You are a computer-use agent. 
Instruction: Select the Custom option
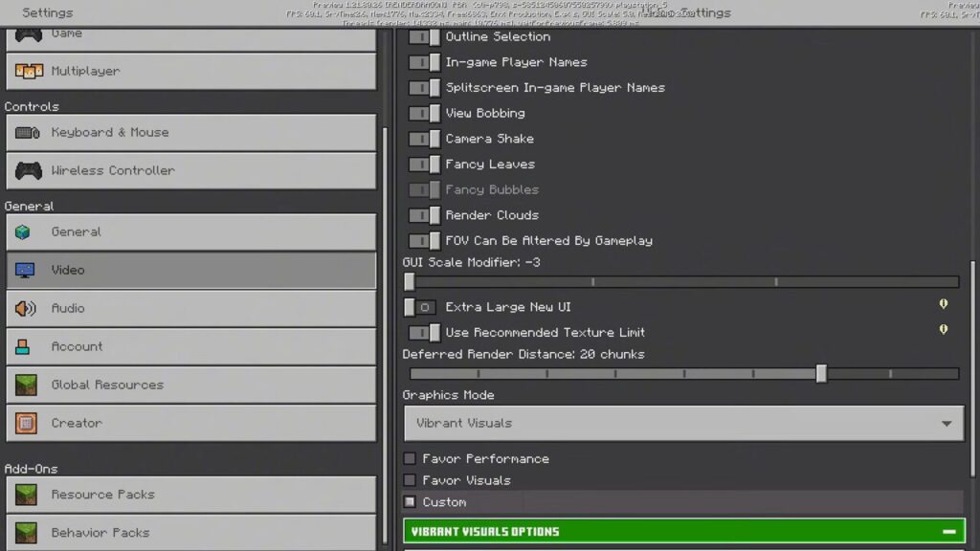pyautogui.click(x=410, y=502)
